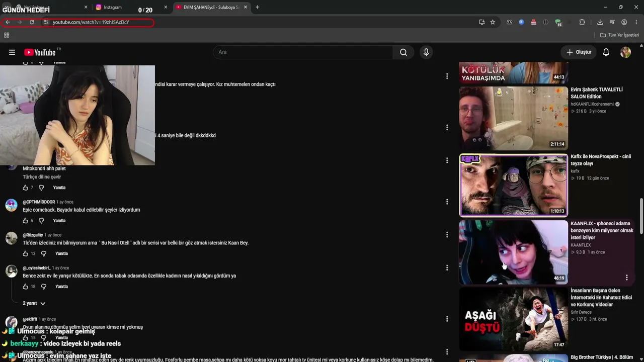The image size is (644, 362).
Task: Open options menu for @ekiffff's comment
Action: pos(447,319)
